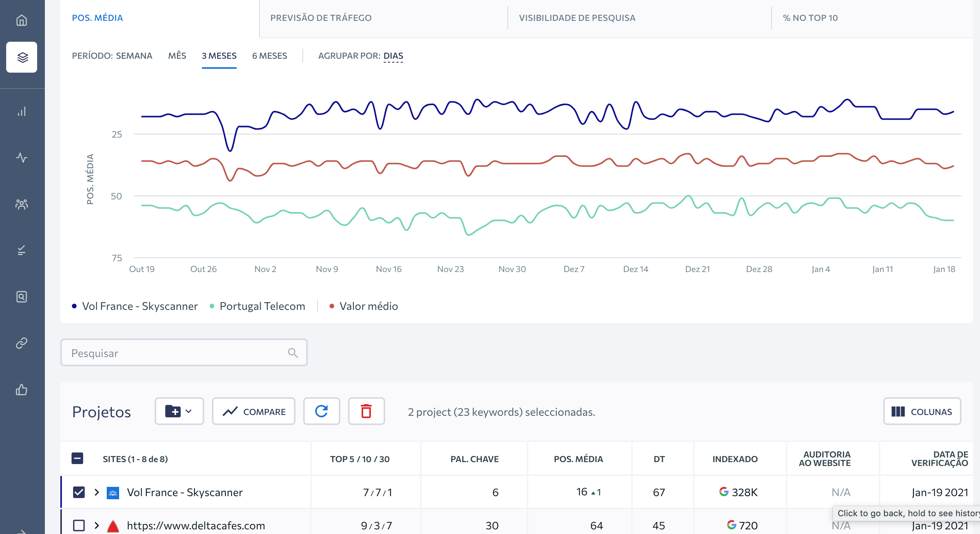Open the checklist sidebar icon

[x=22, y=250]
